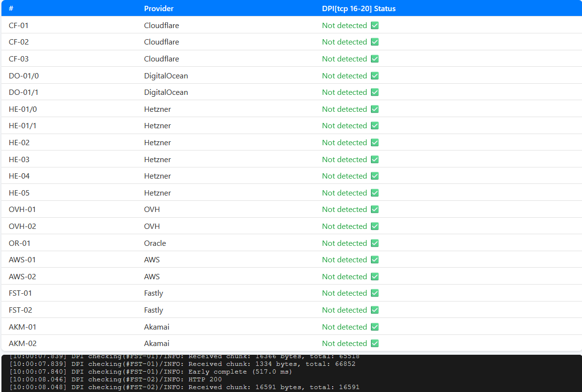
Task: Click the log line with total 16591
Action: [x=184, y=387]
